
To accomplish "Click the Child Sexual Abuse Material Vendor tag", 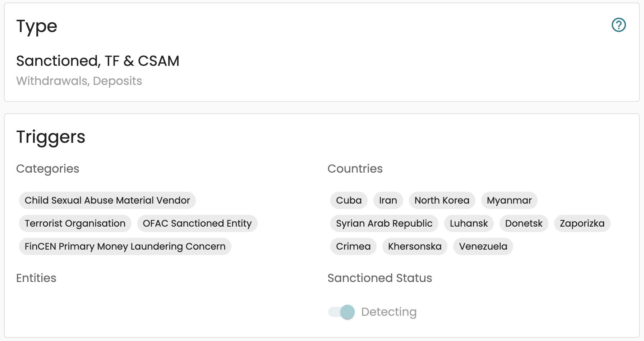I will [x=107, y=200].
